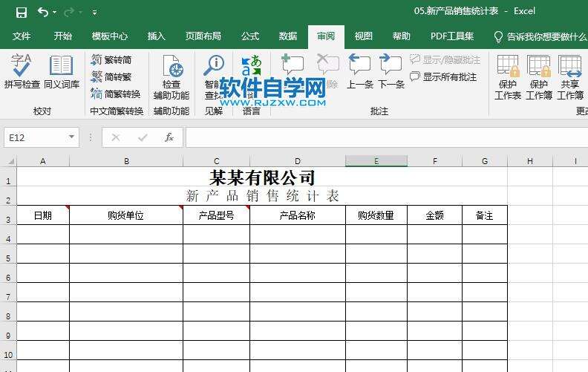588x372 pixels.
Task: Expand the Name Box dropdown arrow
Action: click(x=71, y=137)
